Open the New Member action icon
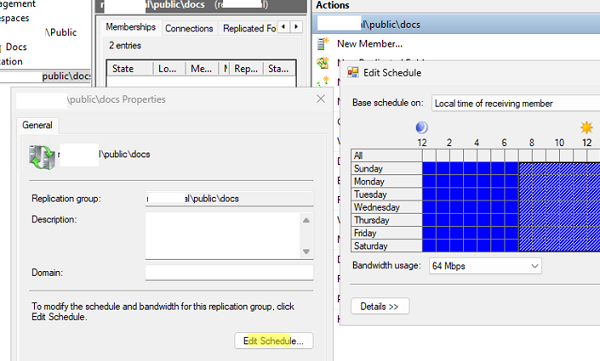600x361 pixels. tap(323, 44)
